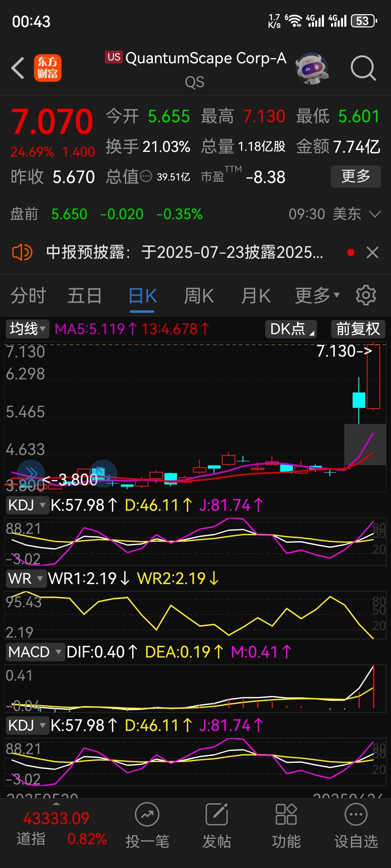Tap the double-arrow scroll chart bubble
The image size is (391, 868).
point(31,473)
